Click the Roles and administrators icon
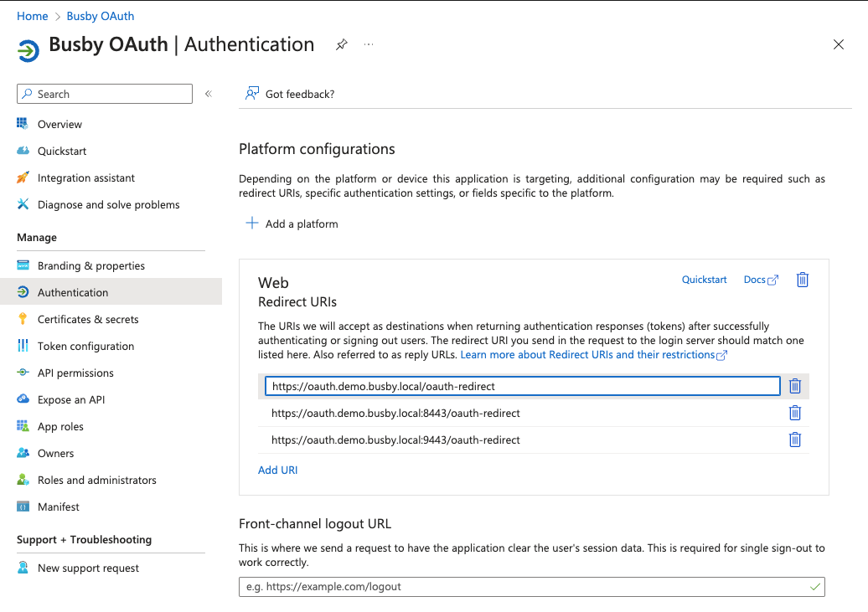 pos(23,479)
